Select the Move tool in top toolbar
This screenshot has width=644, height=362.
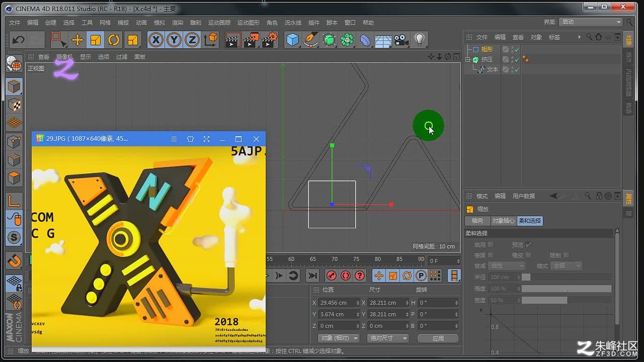[x=77, y=40]
